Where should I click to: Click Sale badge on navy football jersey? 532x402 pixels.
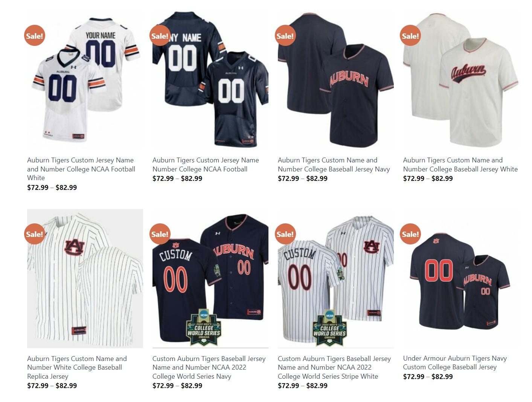[x=160, y=36]
